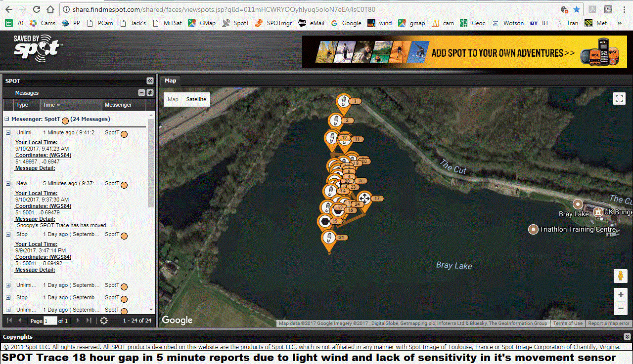Collapse the 9:41 AM Unlimited message details
This screenshot has width=633, height=364.
click(8, 133)
